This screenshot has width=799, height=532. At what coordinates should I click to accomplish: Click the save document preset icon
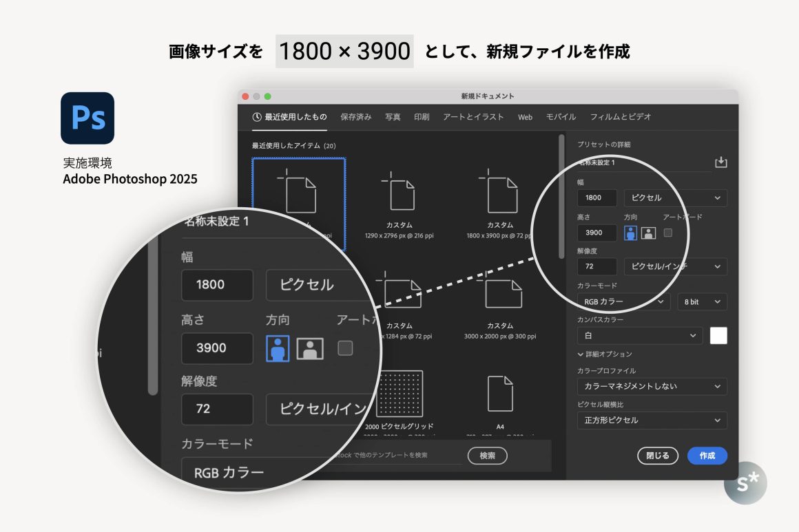click(x=720, y=162)
